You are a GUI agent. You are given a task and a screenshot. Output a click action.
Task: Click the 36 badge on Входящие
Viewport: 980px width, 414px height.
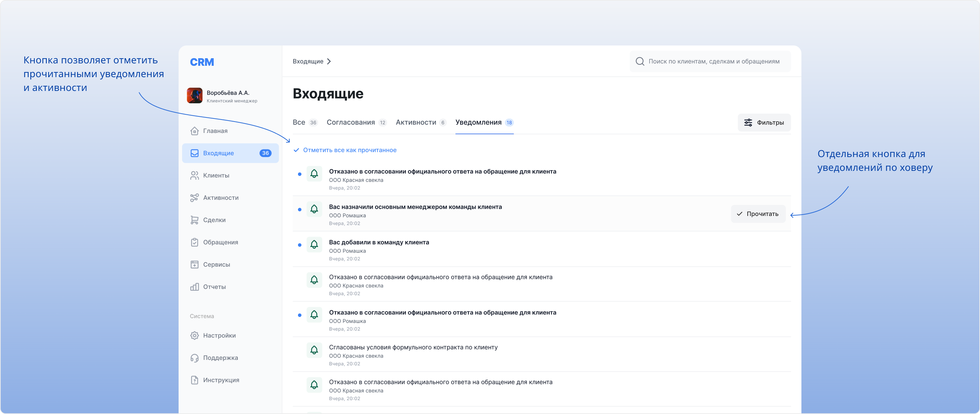point(265,153)
